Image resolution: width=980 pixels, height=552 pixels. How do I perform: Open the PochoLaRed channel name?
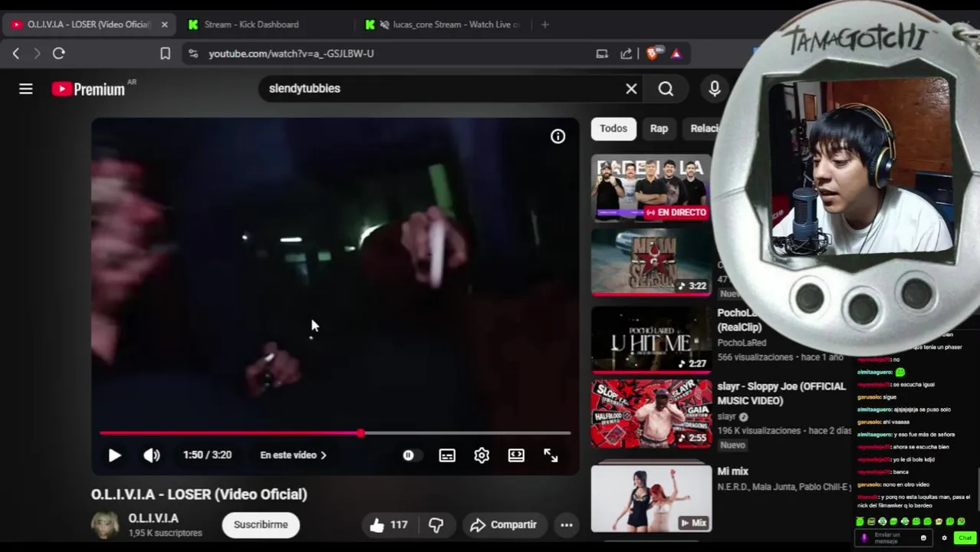click(x=742, y=343)
